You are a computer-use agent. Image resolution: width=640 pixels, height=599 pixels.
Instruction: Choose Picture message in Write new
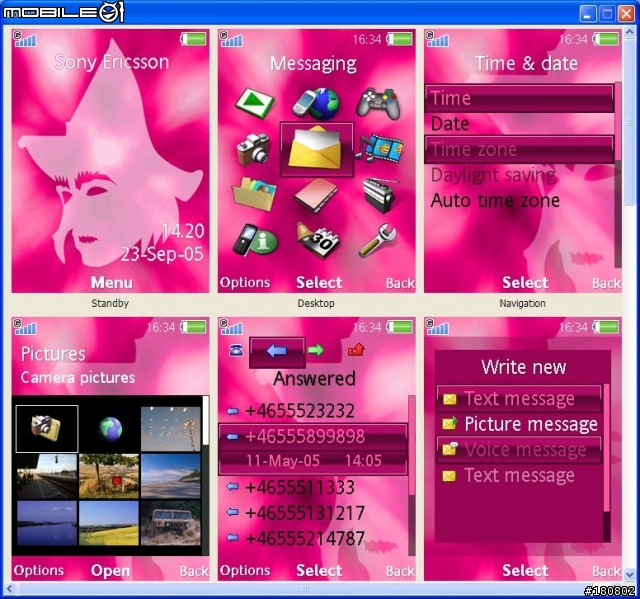[x=519, y=424]
